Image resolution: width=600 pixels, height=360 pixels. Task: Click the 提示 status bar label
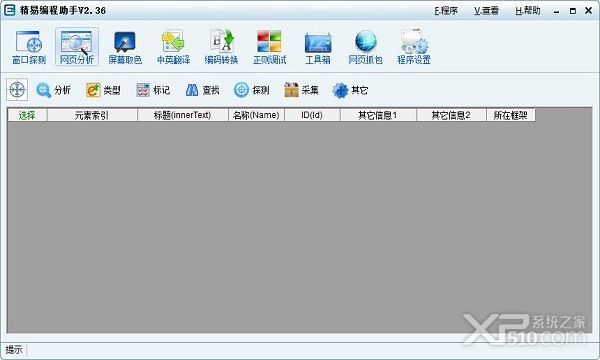point(14,350)
